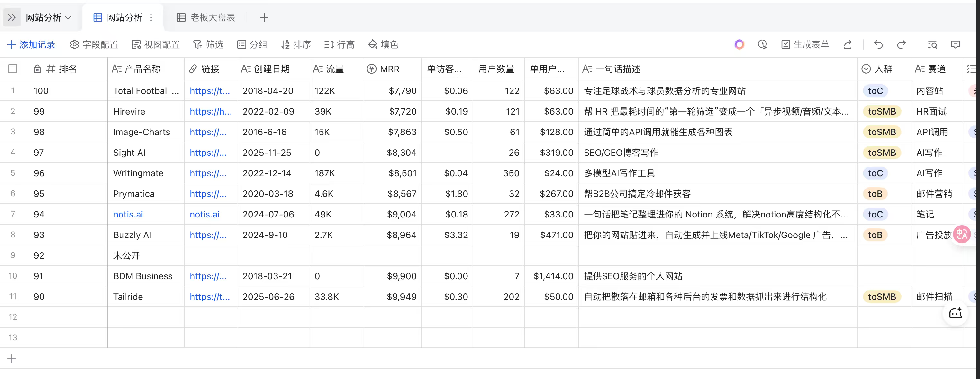This screenshot has width=980, height=379.
Task: Open the floating AI chat bot icon
Action: click(x=955, y=313)
